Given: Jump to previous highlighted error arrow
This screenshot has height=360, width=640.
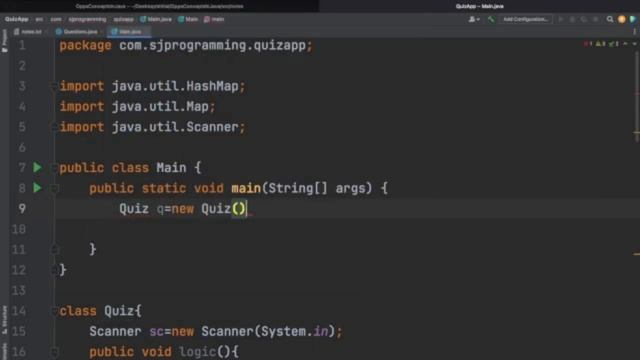Looking at the screenshot, I should coord(625,44).
